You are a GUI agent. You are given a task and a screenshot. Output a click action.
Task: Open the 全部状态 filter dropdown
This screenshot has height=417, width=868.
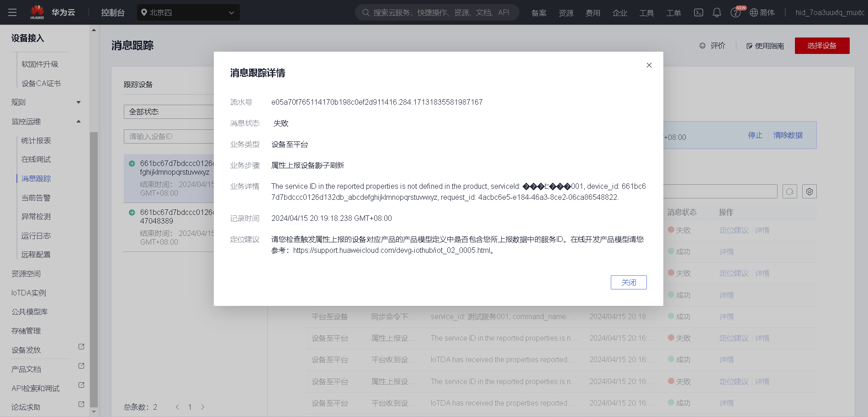click(x=169, y=112)
